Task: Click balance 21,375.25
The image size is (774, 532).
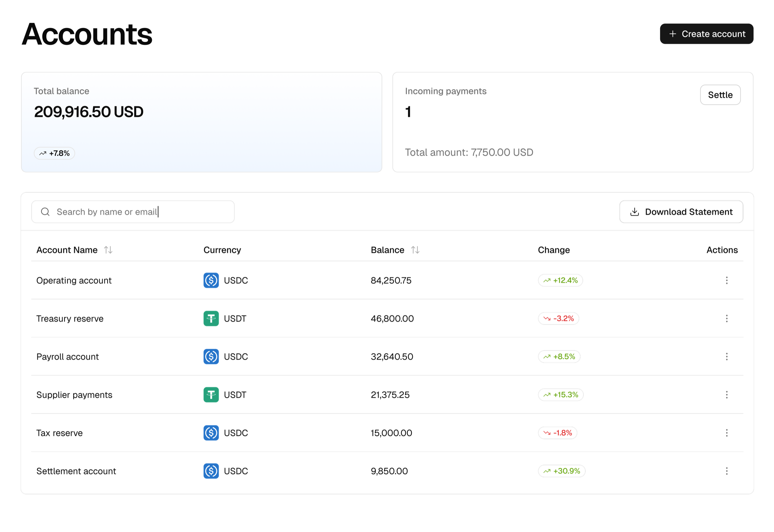Action: pos(390,395)
